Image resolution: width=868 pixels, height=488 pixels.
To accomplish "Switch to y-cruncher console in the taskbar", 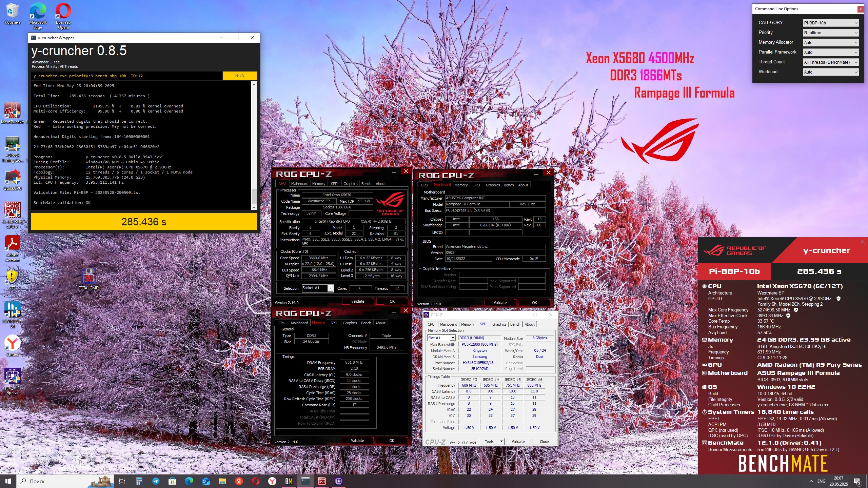I will pyautogui.click(x=305, y=481).
